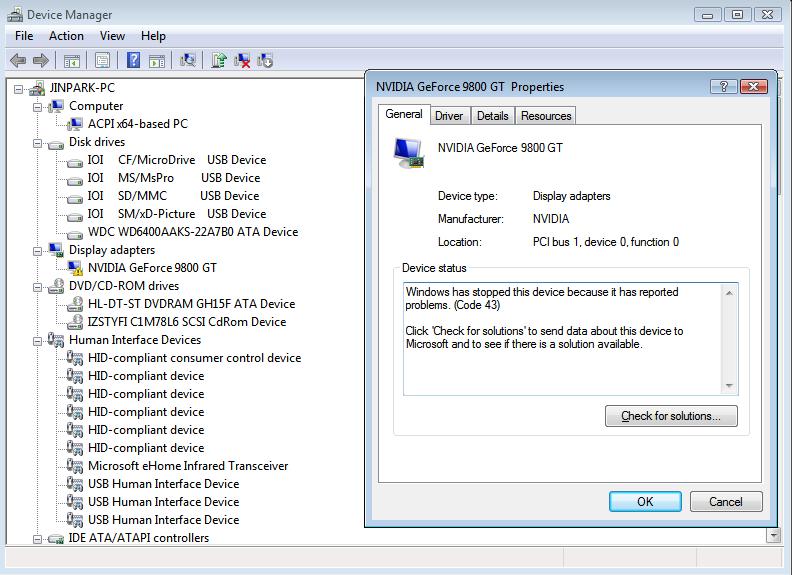Click the device tree scroll down arrow
This screenshot has height=575, width=792.
tap(773, 535)
